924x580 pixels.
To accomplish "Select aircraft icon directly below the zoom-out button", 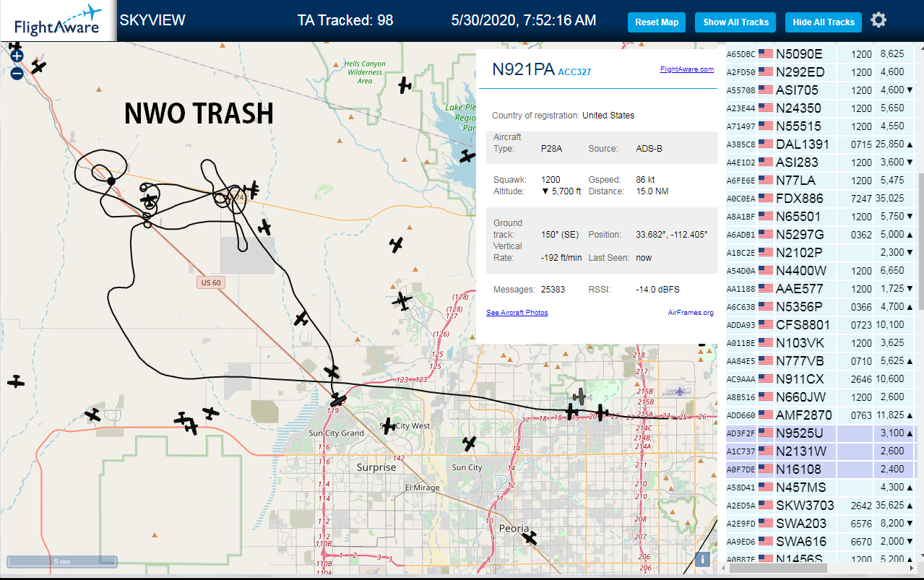I will coord(39,66).
